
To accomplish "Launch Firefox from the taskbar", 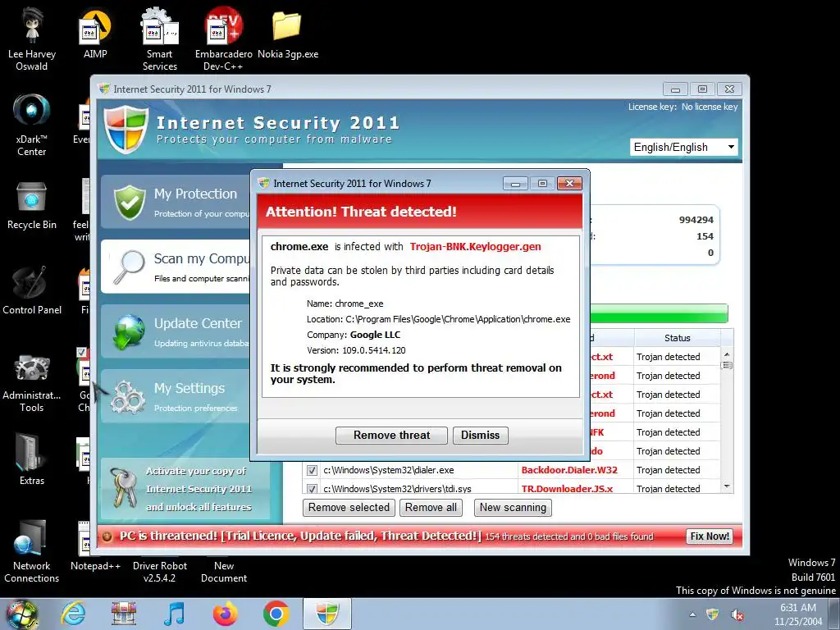I will click(225, 614).
